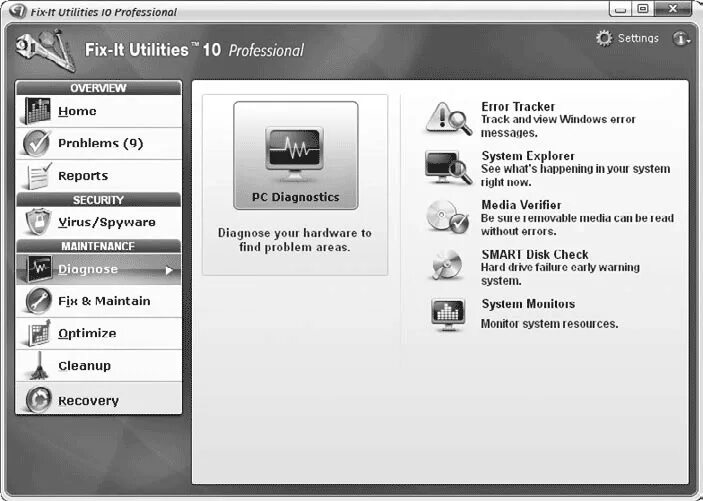Image resolution: width=703 pixels, height=501 pixels.
Task: Click the System Monitors bar graph icon
Action: pos(448,314)
